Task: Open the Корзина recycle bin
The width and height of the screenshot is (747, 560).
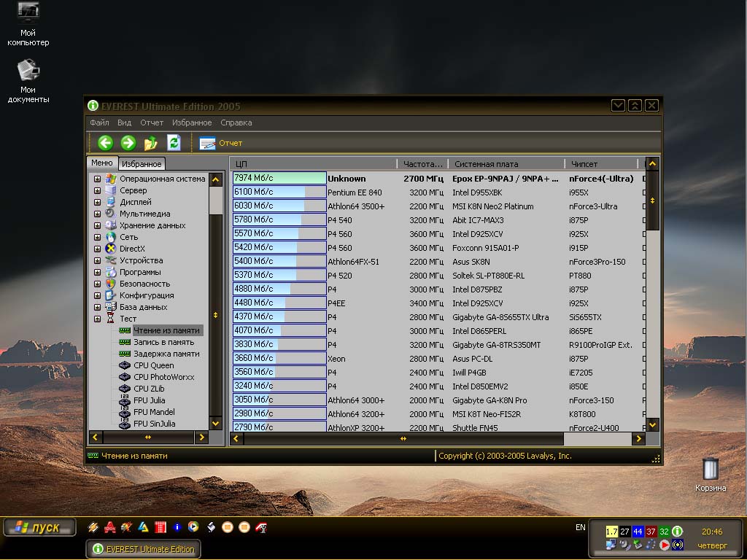Action: 711,475
